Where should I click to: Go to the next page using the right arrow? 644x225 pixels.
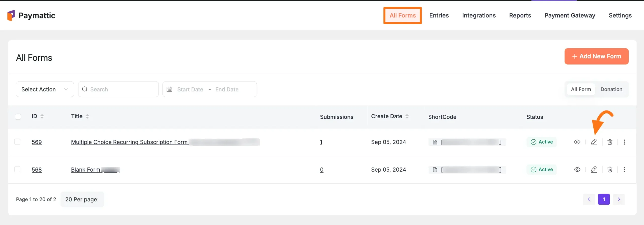[x=619, y=199]
